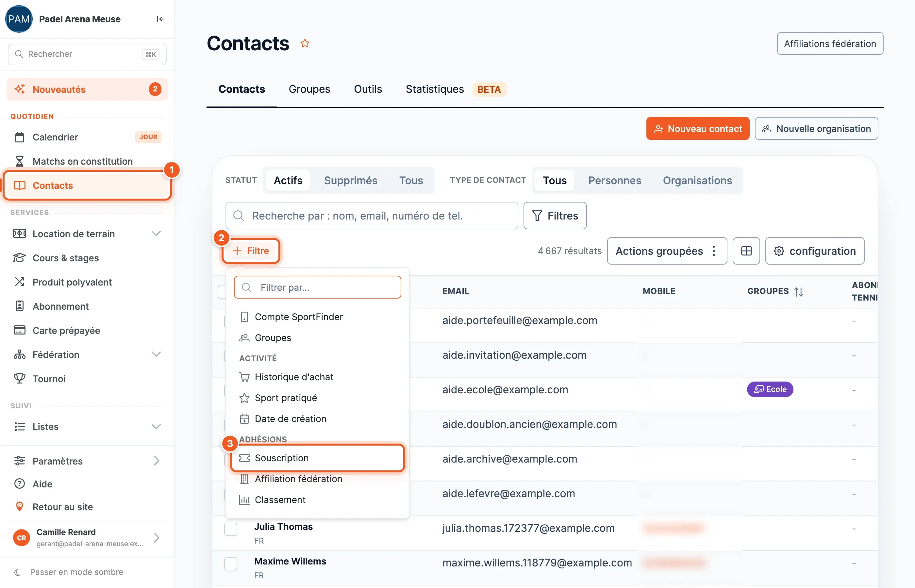915x588 pixels.
Task: Switch to the Outils tab
Action: 368,89
